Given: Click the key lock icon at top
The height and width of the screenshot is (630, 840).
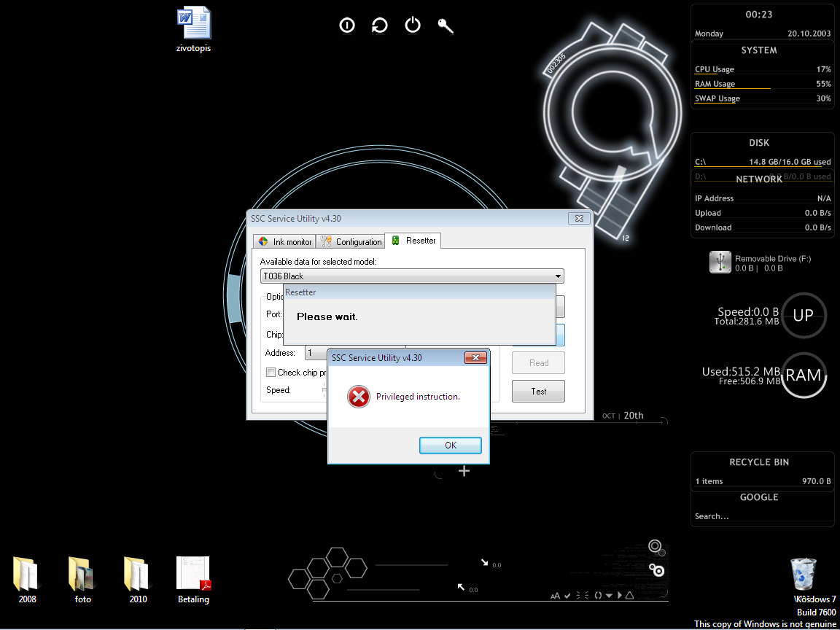Looking at the screenshot, I should [x=446, y=26].
